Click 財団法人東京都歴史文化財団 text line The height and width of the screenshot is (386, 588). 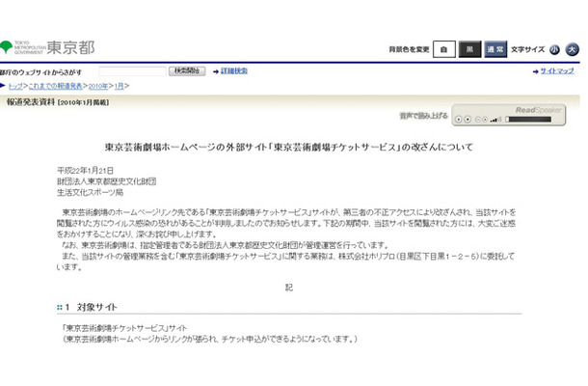click(x=106, y=181)
